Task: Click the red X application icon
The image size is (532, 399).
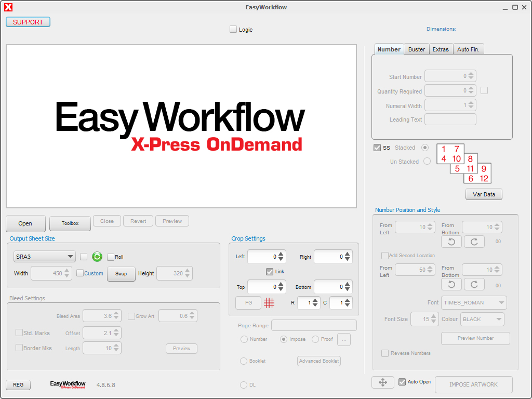Action: tap(8, 7)
